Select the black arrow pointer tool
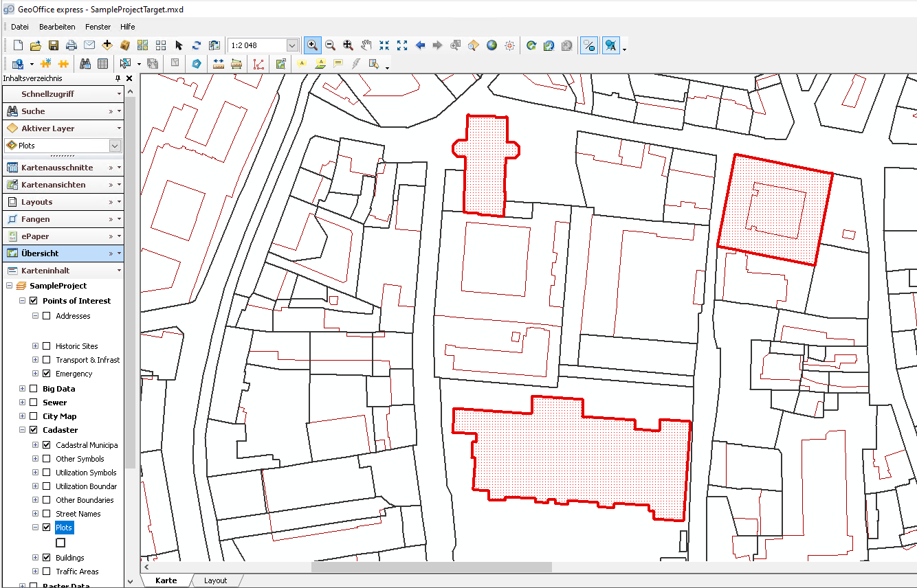Image resolution: width=917 pixels, height=588 pixels. point(179,45)
